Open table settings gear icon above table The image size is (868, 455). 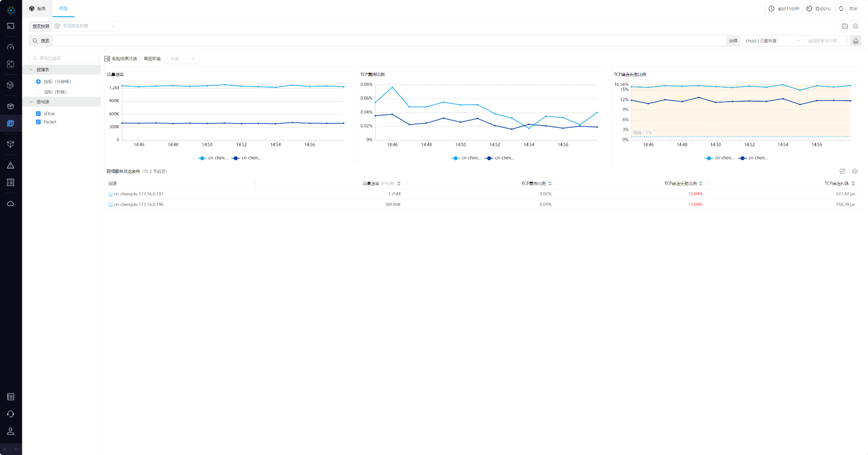pos(854,171)
